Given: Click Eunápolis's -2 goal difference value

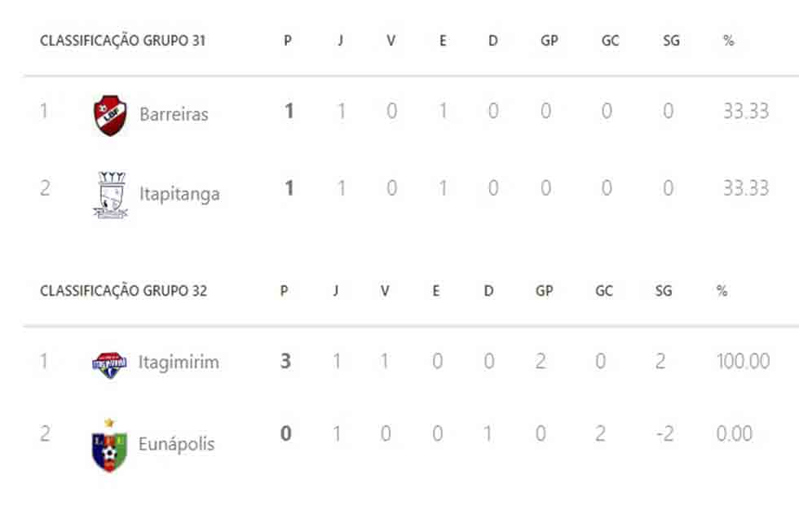Looking at the screenshot, I should 665,433.
